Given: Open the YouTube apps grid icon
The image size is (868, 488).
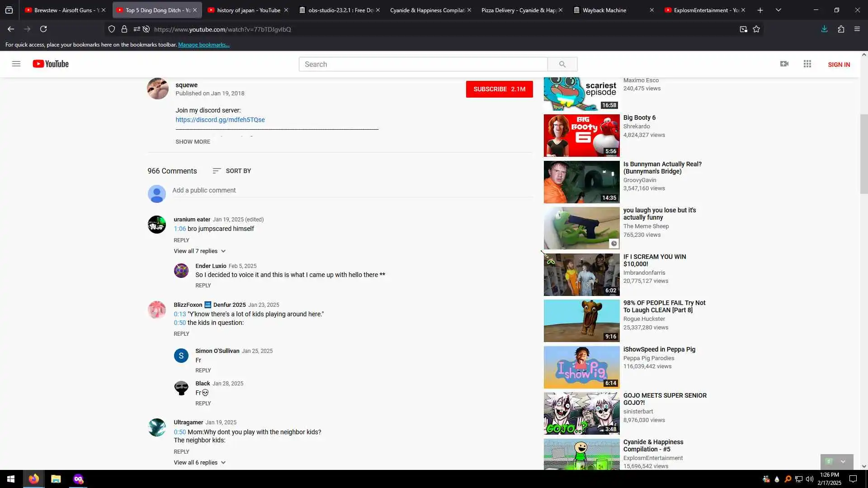Looking at the screenshot, I should click(x=807, y=64).
